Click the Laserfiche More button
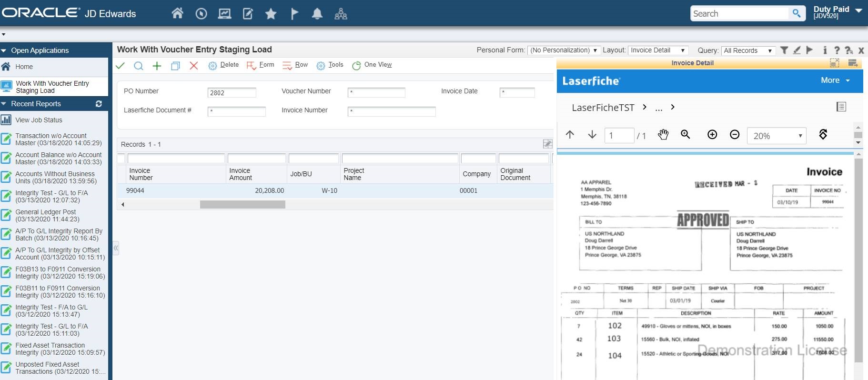868x380 pixels. point(835,80)
